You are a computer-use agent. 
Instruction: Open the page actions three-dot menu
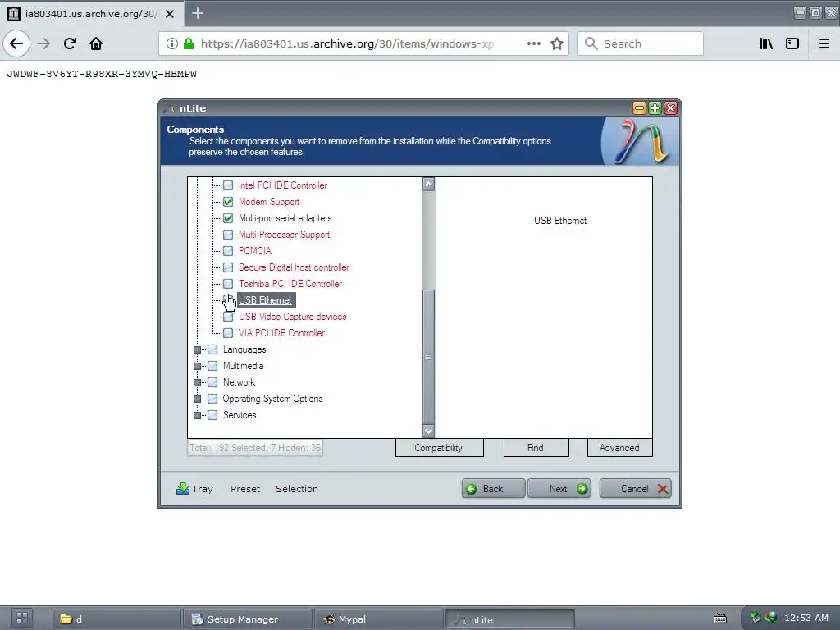point(533,43)
